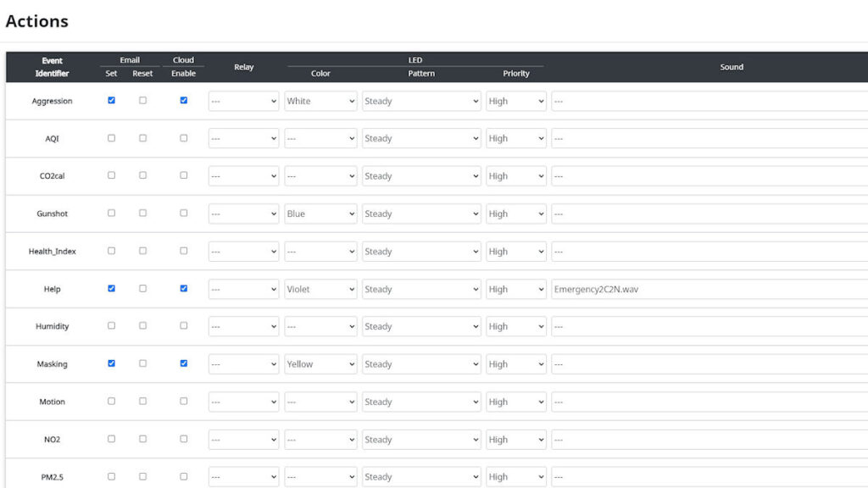Open Violet LED color dropdown
Image resolution: width=868 pixels, height=488 pixels.
[x=320, y=290]
